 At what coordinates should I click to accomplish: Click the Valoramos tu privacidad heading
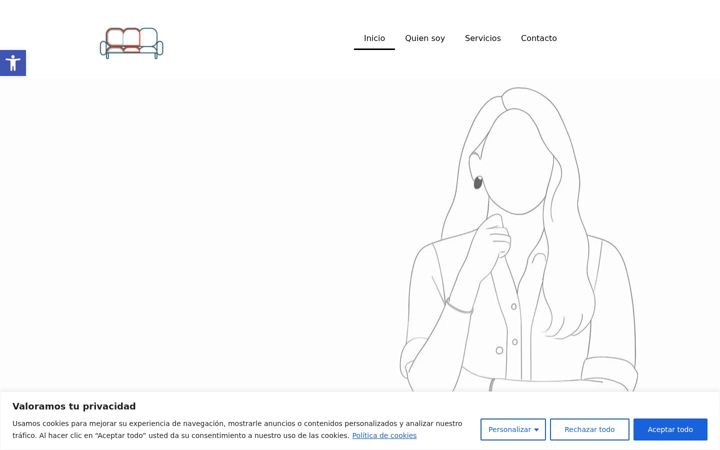tap(74, 406)
